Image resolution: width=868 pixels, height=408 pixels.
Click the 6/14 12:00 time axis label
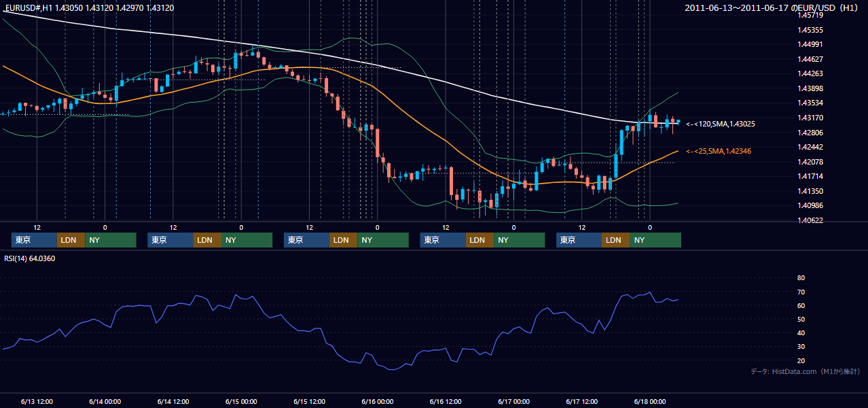(x=173, y=401)
